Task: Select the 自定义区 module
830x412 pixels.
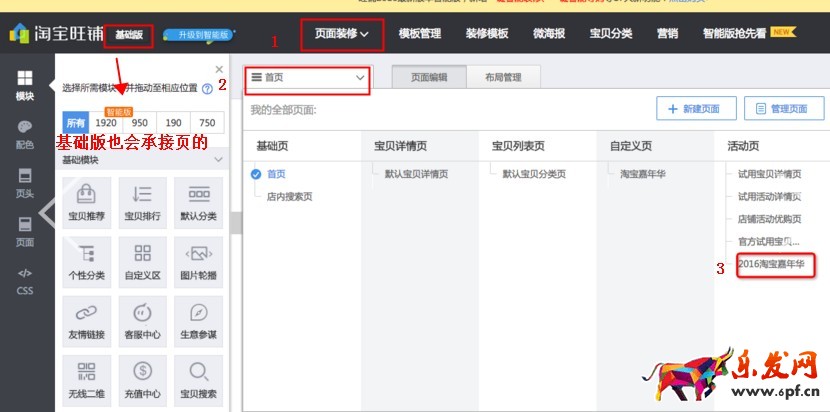Action: tap(142, 262)
